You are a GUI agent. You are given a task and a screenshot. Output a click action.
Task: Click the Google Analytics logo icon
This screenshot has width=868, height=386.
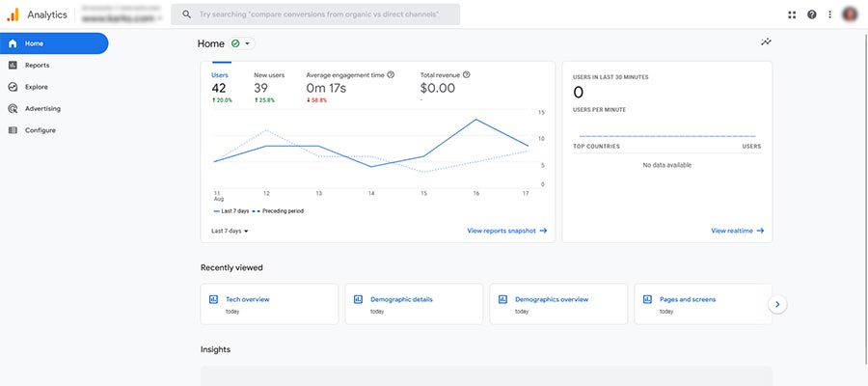click(x=13, y=14)
